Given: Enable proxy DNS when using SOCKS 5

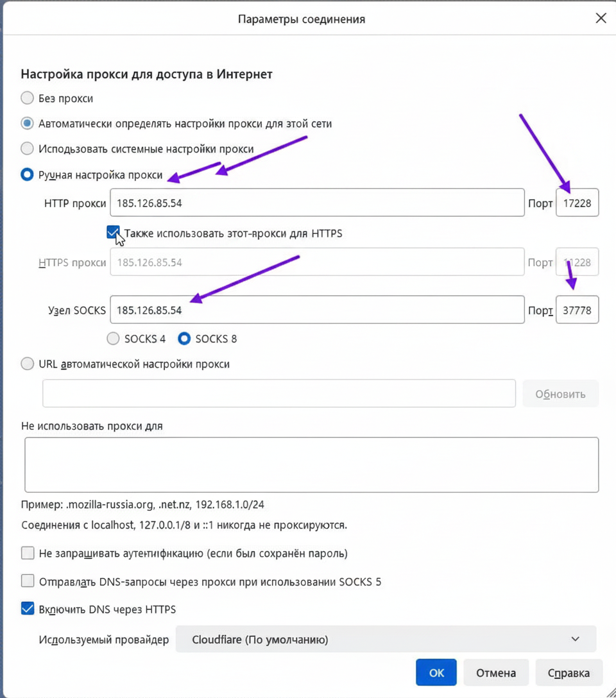Looking at the screenshot, I should (28, 581).
